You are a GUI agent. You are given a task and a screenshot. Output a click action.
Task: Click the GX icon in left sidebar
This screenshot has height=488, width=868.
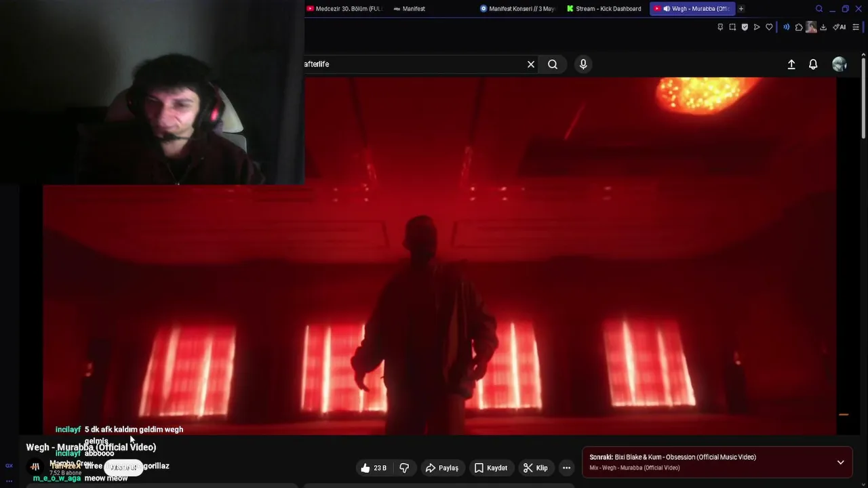(x=9, y=466)
